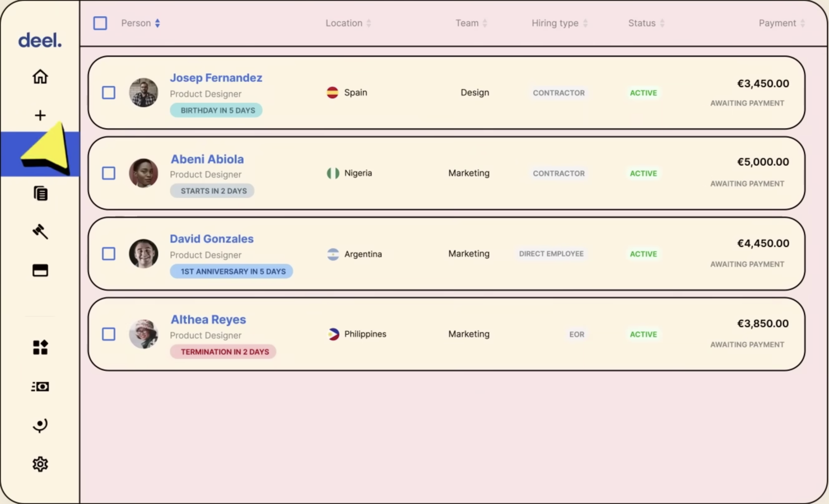Screen dimensions: 829x504
Task: Check the select-all checkbox in the header
Action: pos(100,23)
